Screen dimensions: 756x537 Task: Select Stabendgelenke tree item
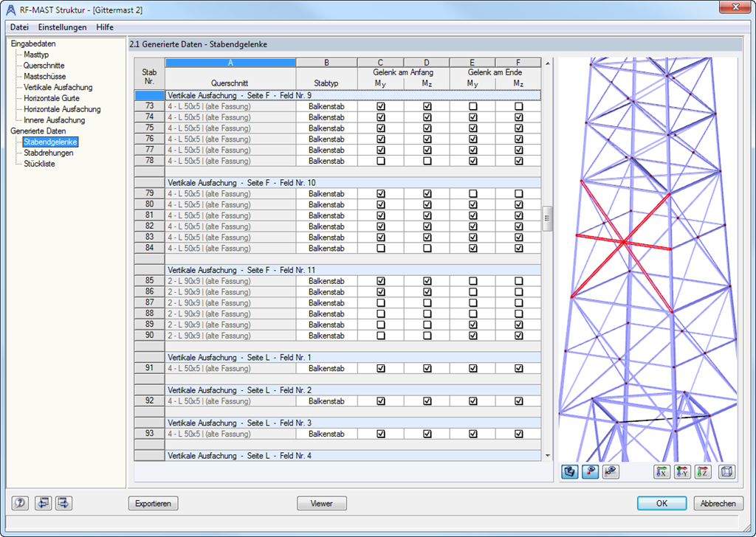50,142
